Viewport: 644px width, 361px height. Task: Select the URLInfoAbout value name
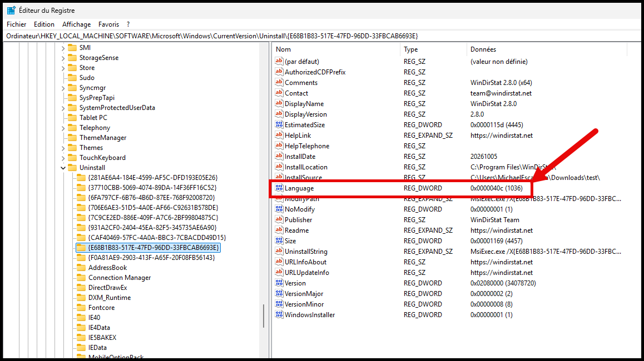[x=305, y=262]
